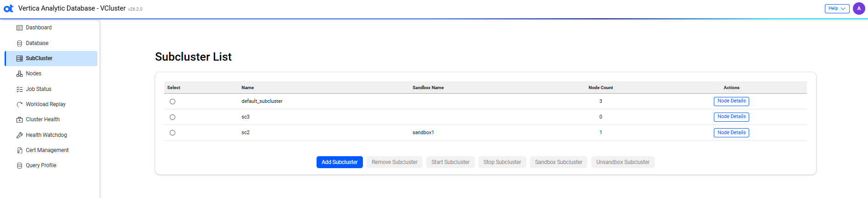Click the Unsandbox Subcluster button
The image size is (868, 198).
[623, 162]
